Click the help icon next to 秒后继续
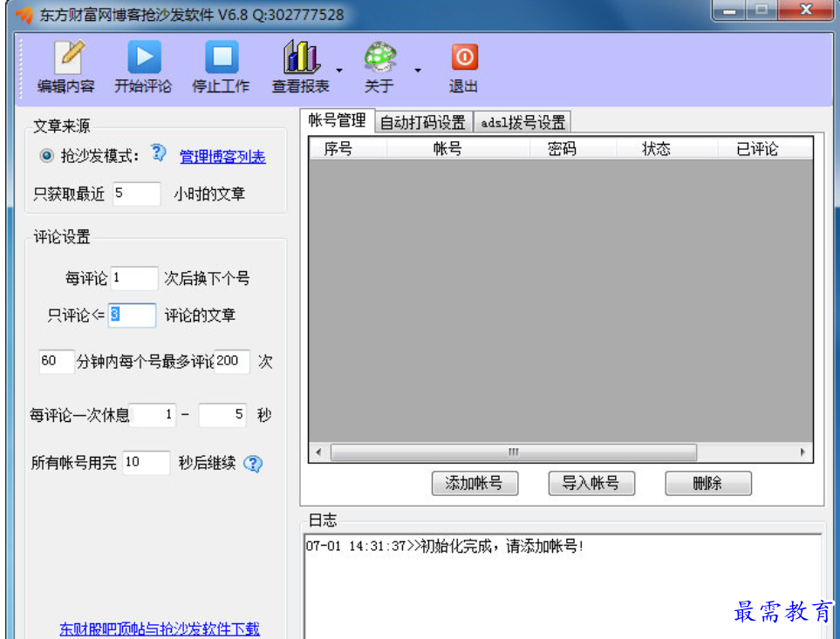 [253, 464]
